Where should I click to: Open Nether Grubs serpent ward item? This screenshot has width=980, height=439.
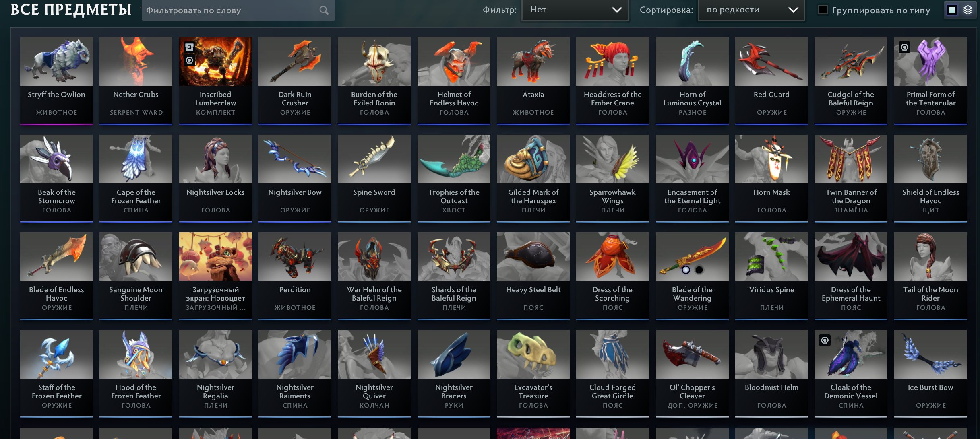tap(136, 81)
